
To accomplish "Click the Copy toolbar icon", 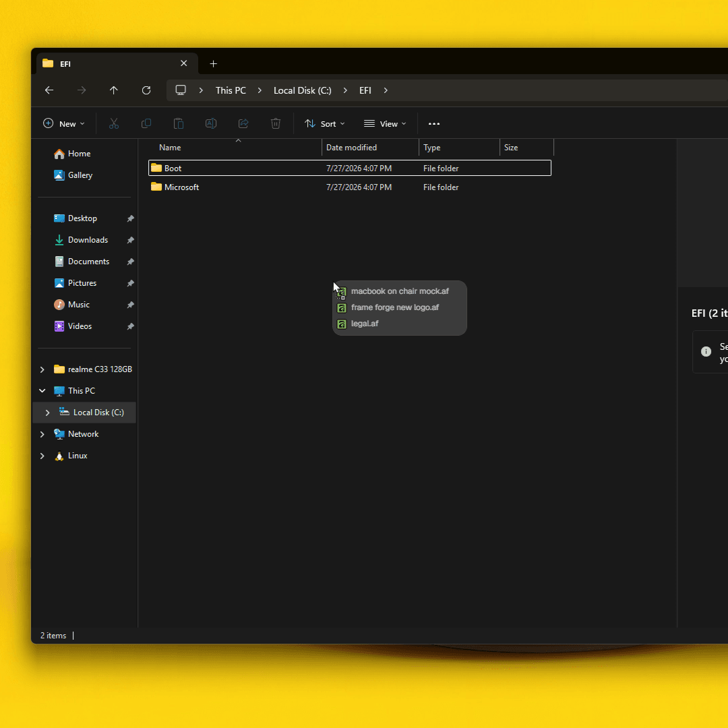I will pyautogui.click(x=146, y=123).
